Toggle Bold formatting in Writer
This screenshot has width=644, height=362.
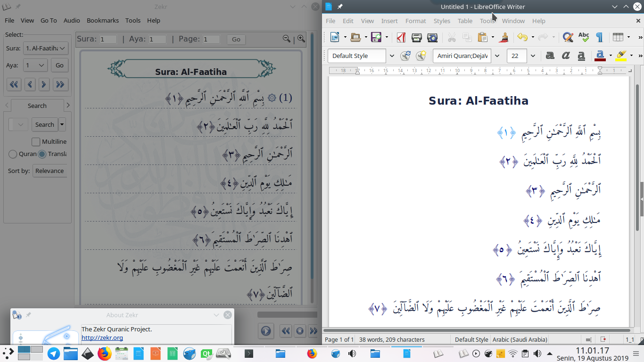550,56
